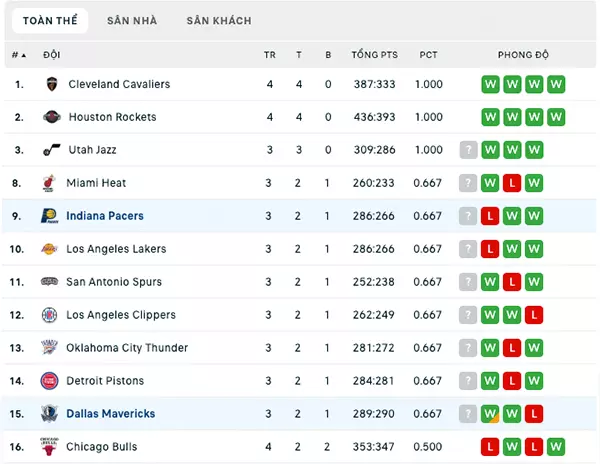Click the Miami Heat logo
The height and width of the screenshot is (464, 600).
coord(49,183)
